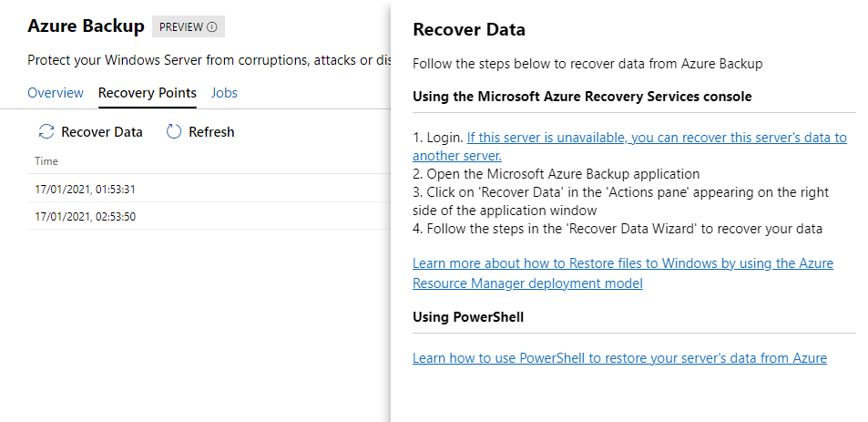Click the 'Protect your Windows Server' description text
Image resolution: width=868 pixels, height=422 pixels.
coord(200,60)
